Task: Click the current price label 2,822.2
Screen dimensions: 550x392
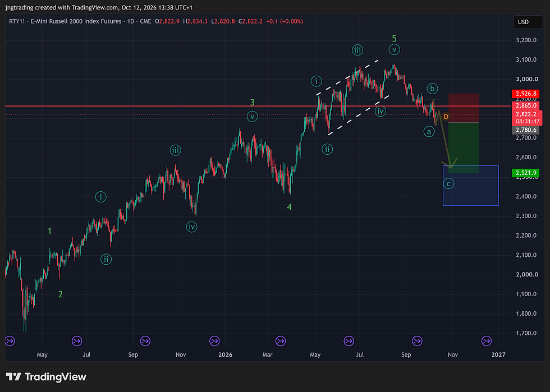Action: tap(527, 114)
